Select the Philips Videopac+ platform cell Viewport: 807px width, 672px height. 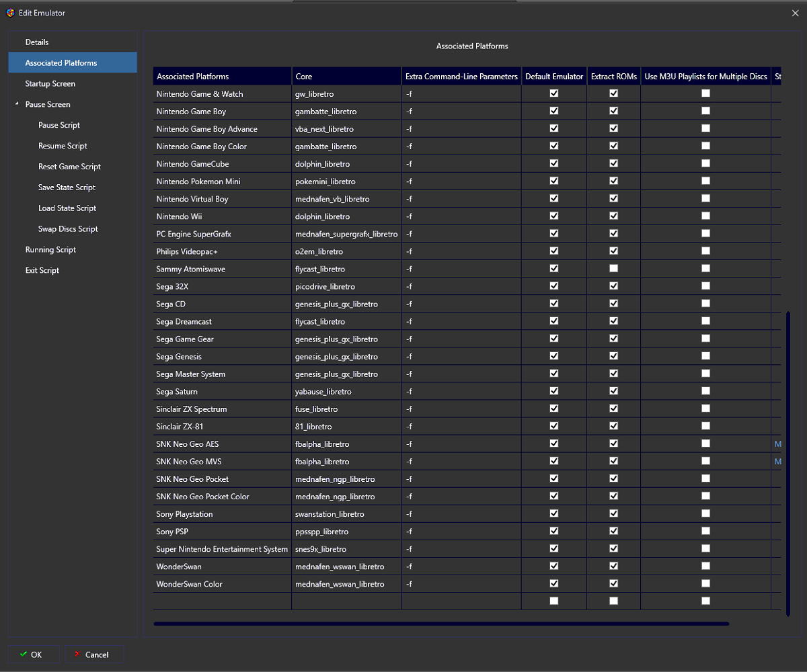[x=222, y=251]
